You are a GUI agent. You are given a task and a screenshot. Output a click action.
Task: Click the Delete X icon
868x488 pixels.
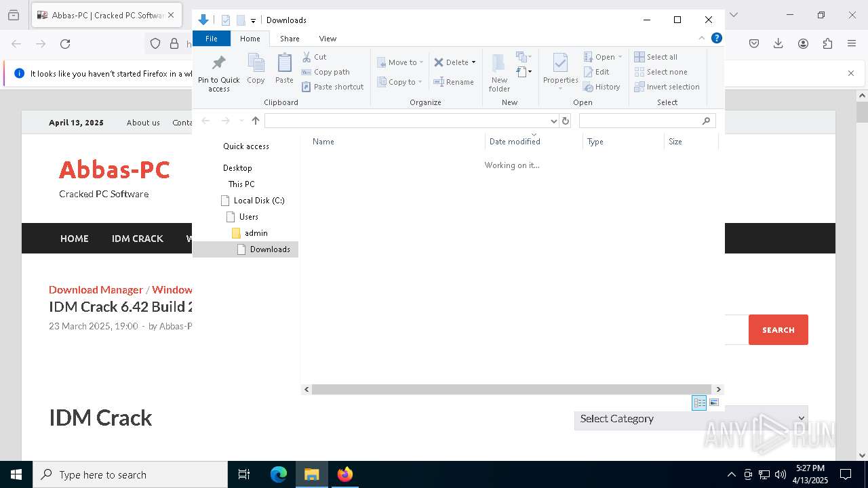[439, 62]
